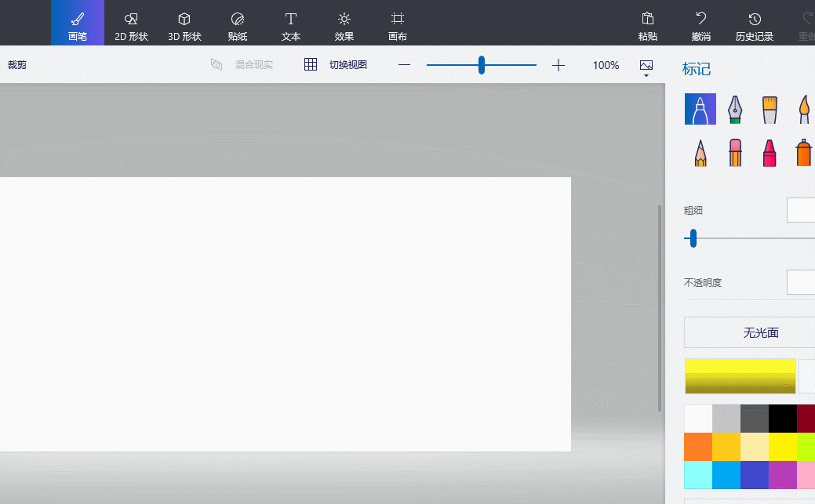
Task: Toggle 切换视图 view mode
Action: (x=337, y=65)
